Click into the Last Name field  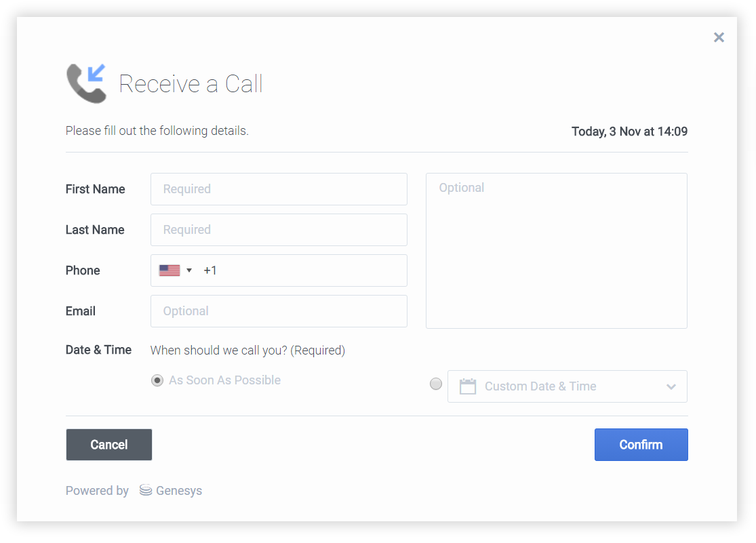pos(279,230)
